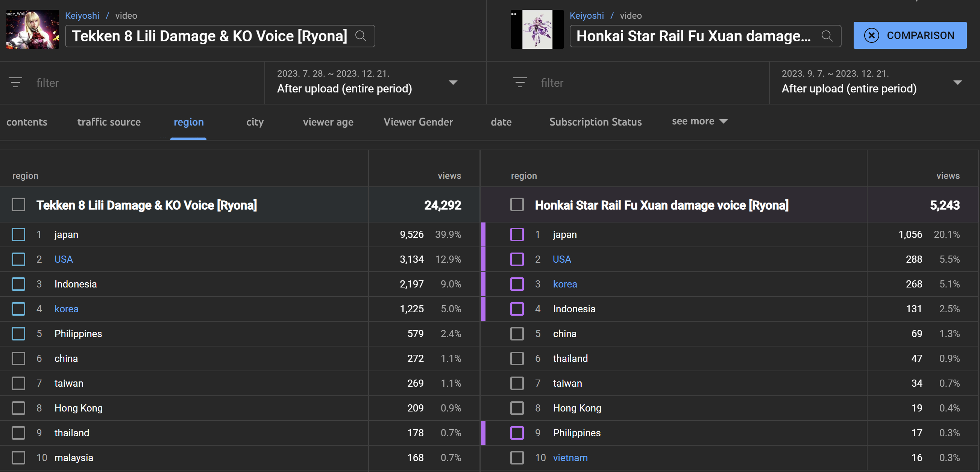Switch to the Viewer Gender tab
Image resolution: width=980 pixels, height=472 pixels.
[418, 122]
